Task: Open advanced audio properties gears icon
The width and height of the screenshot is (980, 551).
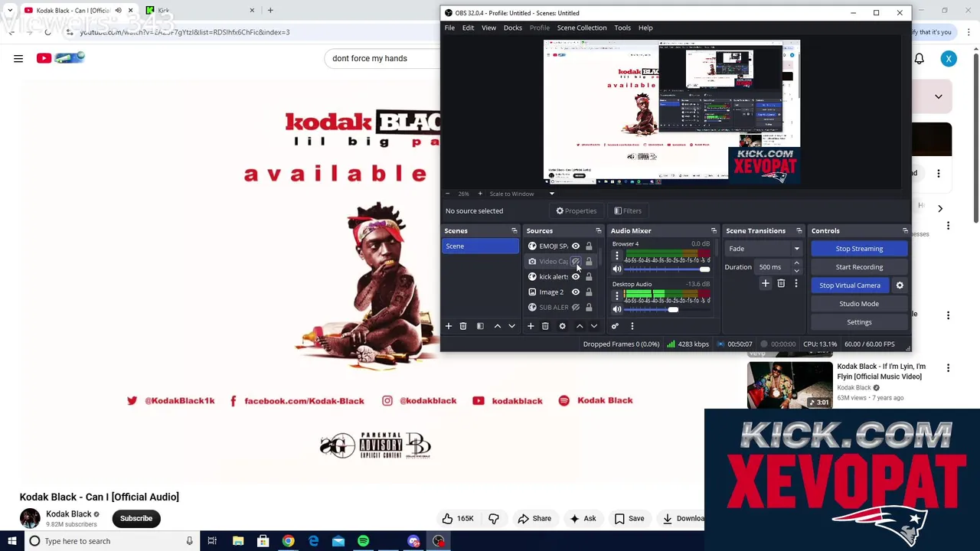Action: coord(615,326)
